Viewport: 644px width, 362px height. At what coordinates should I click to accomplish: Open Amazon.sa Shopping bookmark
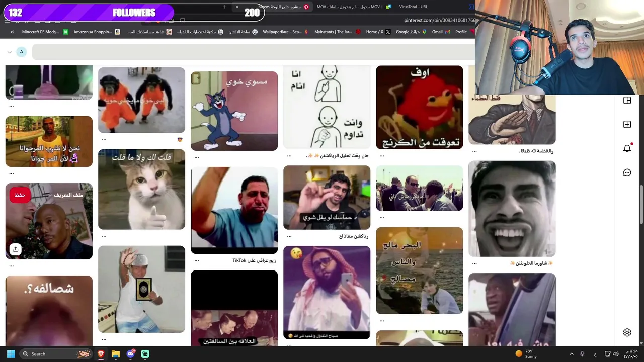pyautogui.click(x=97, y=32)
